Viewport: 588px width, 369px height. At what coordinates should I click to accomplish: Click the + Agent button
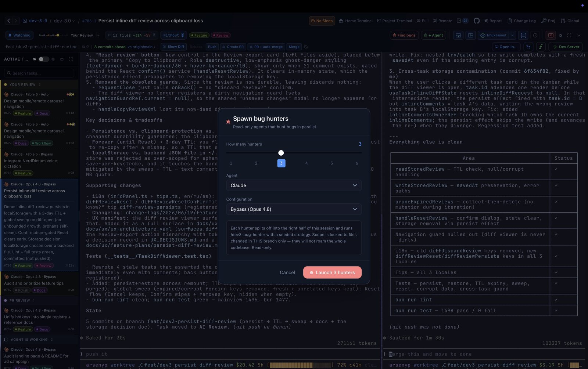point(434,35)
